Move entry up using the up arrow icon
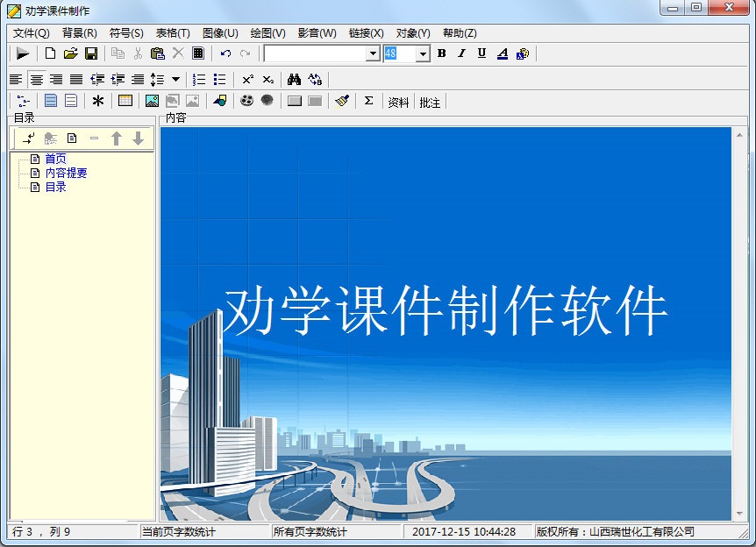 click(x=117, y=138)
